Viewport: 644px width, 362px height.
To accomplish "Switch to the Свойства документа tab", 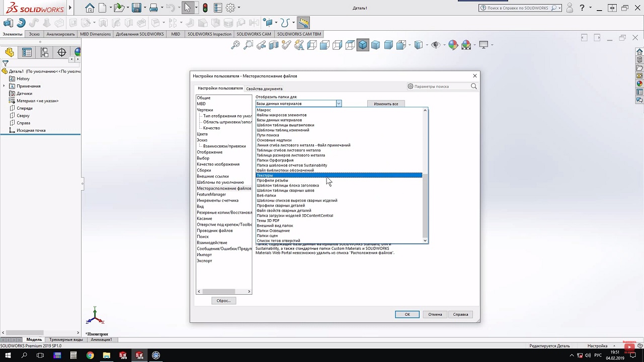I will 264,88.
